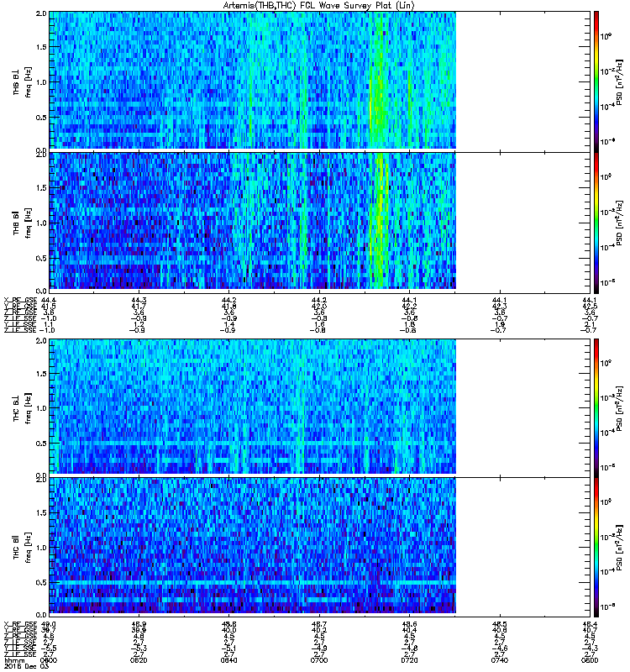This screenshot has width=630, height=672.
Task: Click the '0740' time label
Action: tap(500, 660)
